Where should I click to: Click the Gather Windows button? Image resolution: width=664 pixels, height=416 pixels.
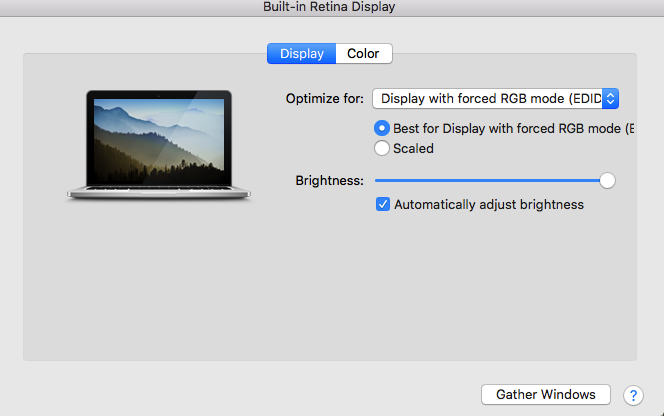click(546, 395)
